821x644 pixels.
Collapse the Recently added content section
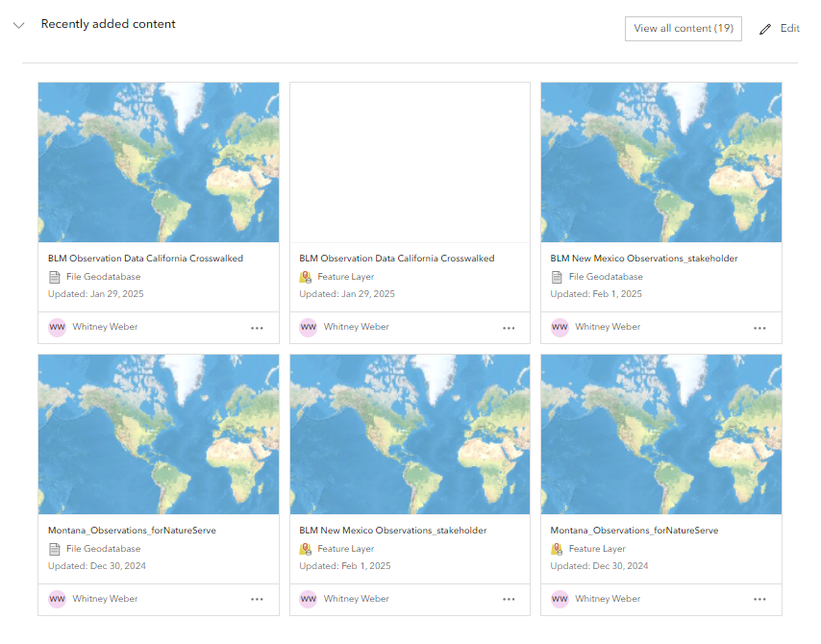19,25
